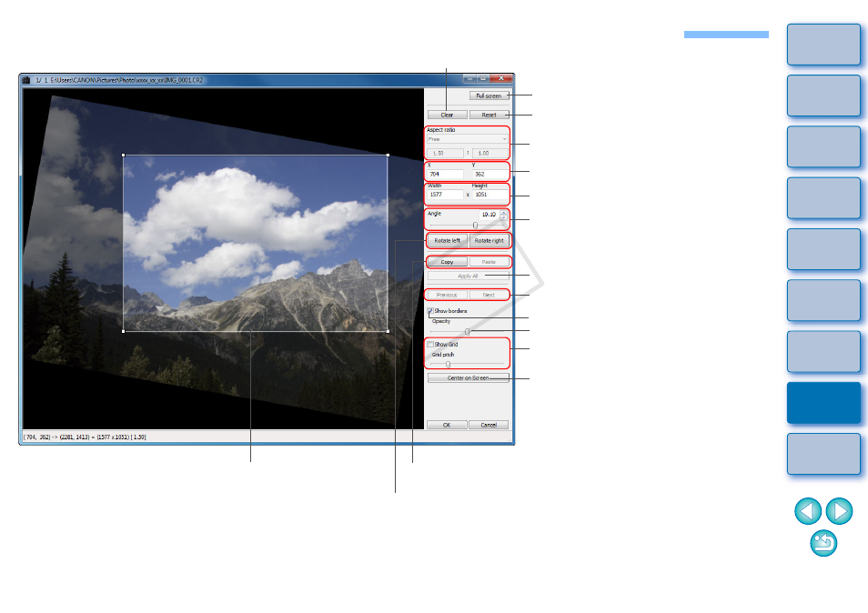The height and width of the screenshot is (613, 868).
Task: Click the return-to-previous-view icon
Action: [x=823, y=543]
